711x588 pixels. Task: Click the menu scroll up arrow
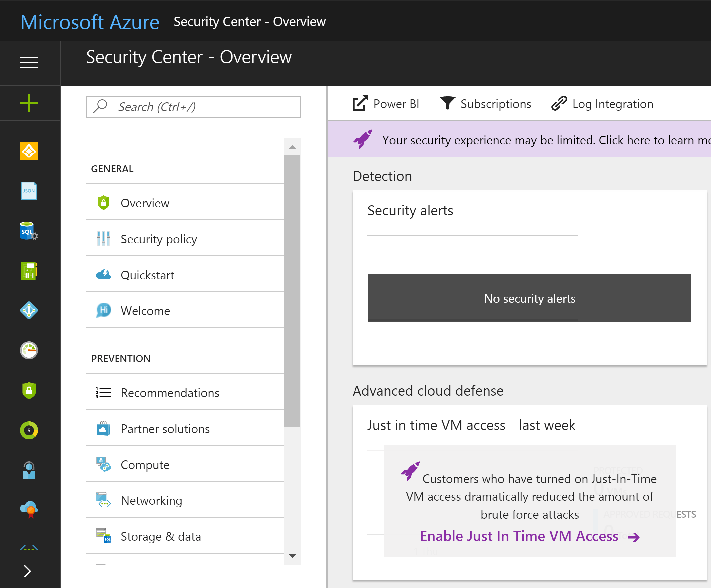point(292,148)
